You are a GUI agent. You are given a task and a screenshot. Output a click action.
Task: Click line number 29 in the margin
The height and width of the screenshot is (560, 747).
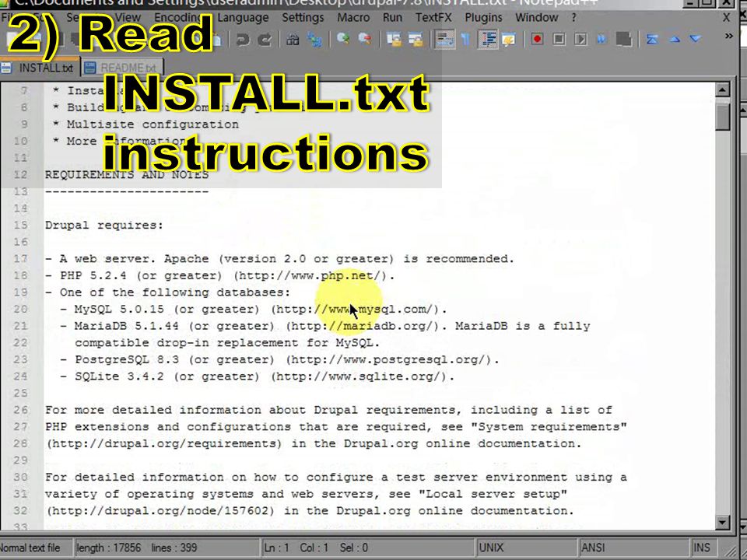20,460
